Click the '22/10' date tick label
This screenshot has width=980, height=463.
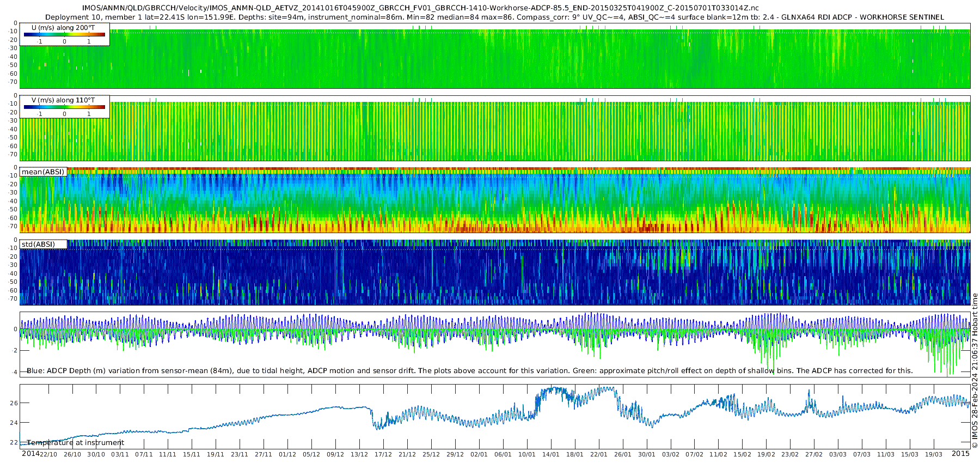coord(48,454)
